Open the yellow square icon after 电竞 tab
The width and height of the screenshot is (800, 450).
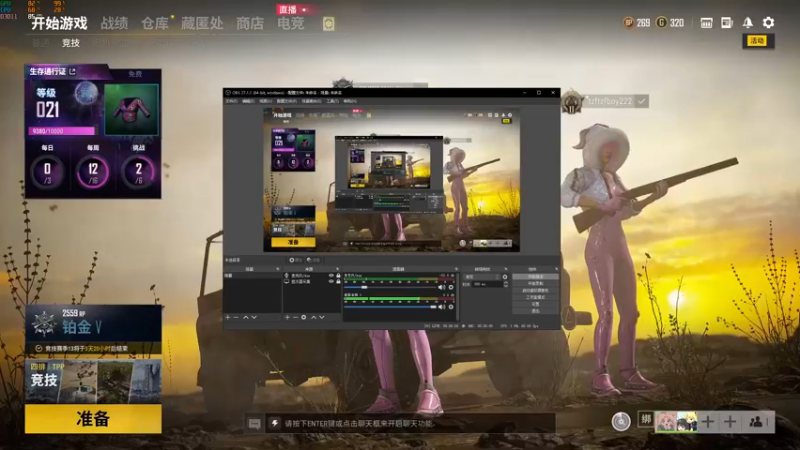[329, 23]
